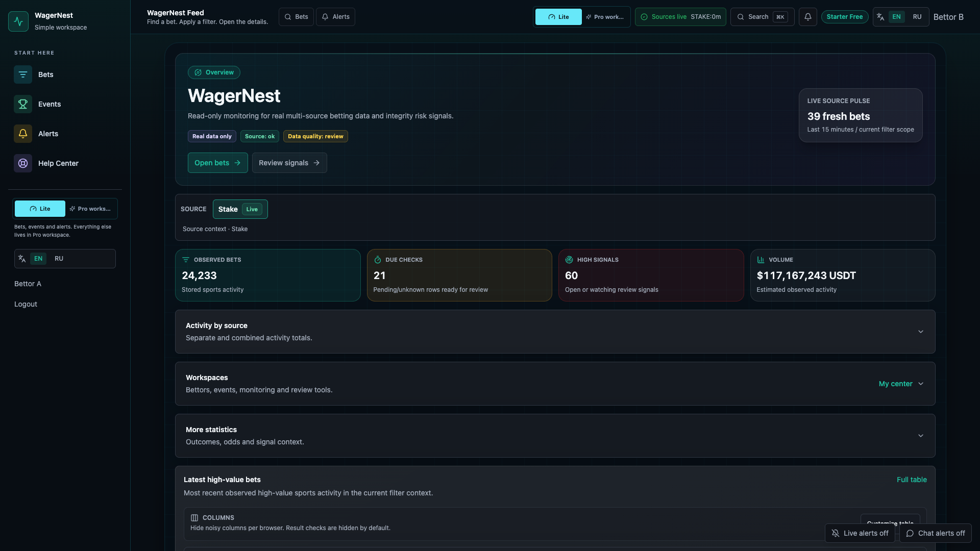
Task: Click the Observed Bets filter icon
Action: (x=186, y=260)
